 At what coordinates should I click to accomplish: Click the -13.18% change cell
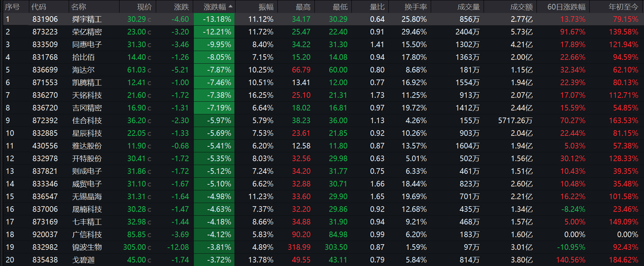click(x=214, y=19)
